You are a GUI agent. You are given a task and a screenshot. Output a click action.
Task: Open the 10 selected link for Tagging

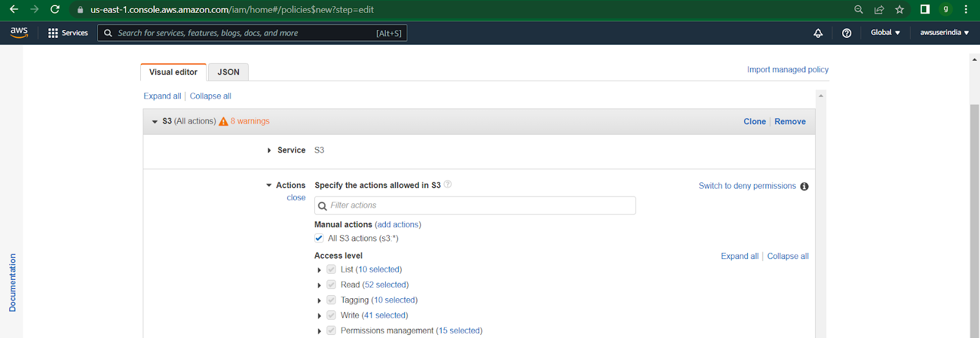[394, 300]
